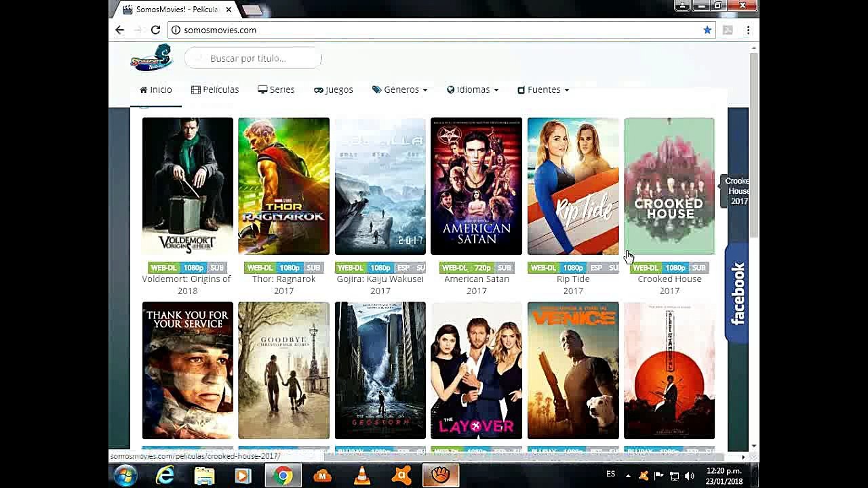The height and width of the screenshot is (488, 868).
Task: Open VLC media player from the taskbar
Action: 362,476
